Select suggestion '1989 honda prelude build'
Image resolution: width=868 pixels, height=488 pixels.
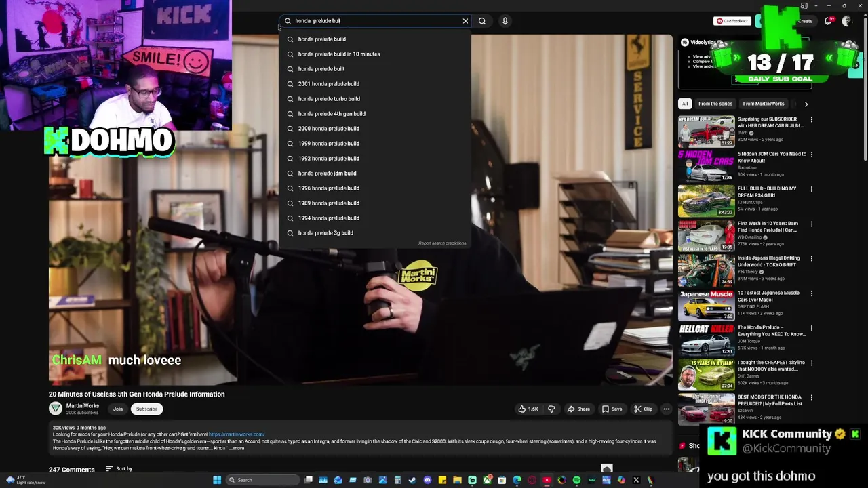(375, 203)
